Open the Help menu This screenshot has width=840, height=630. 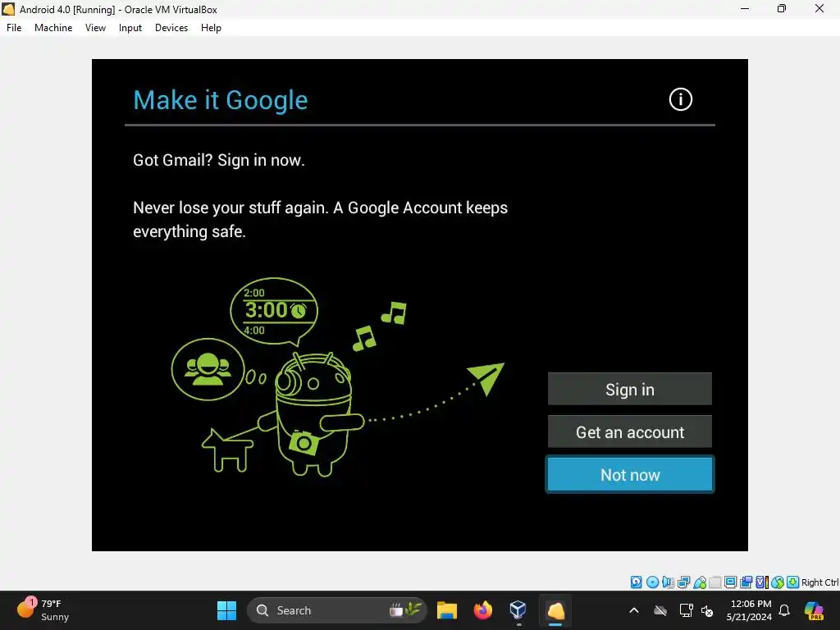pyautogui.click(x=211, y=28)
